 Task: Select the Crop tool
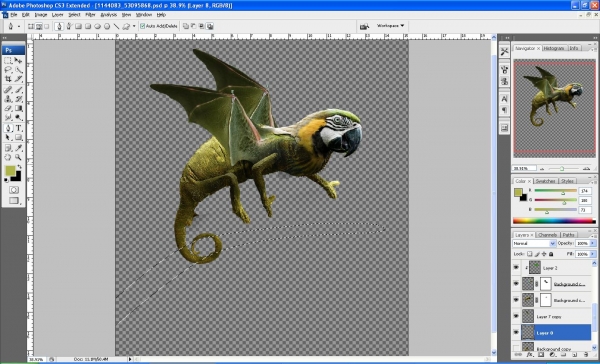8,79
